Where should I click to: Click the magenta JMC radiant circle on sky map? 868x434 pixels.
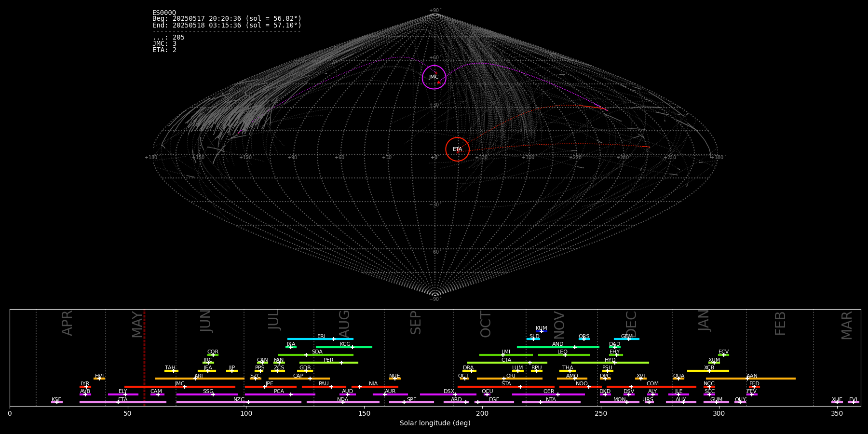pos(434,77)
